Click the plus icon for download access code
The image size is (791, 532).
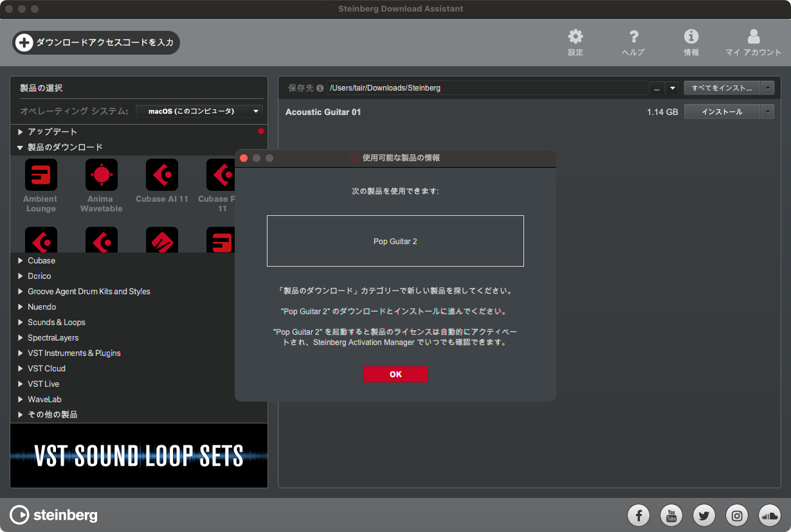pos(24,42)
